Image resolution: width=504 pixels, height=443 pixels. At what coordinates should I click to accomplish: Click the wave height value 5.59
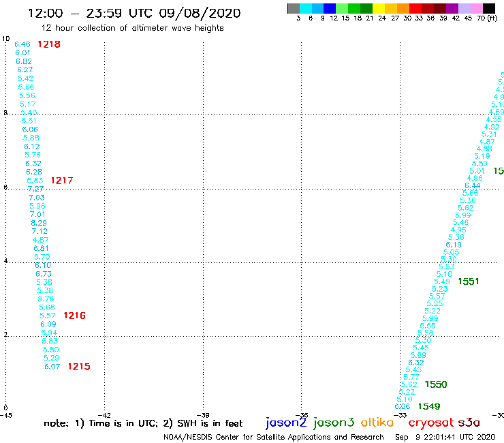coord(479,164)
